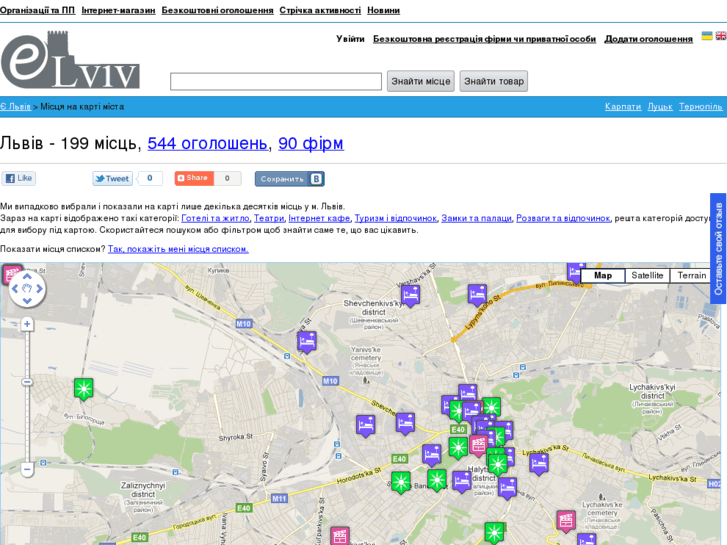The height and width of the screenshot is (545, 727).
Task: Zoom out map with minus button
Action: tap(27, 469)
